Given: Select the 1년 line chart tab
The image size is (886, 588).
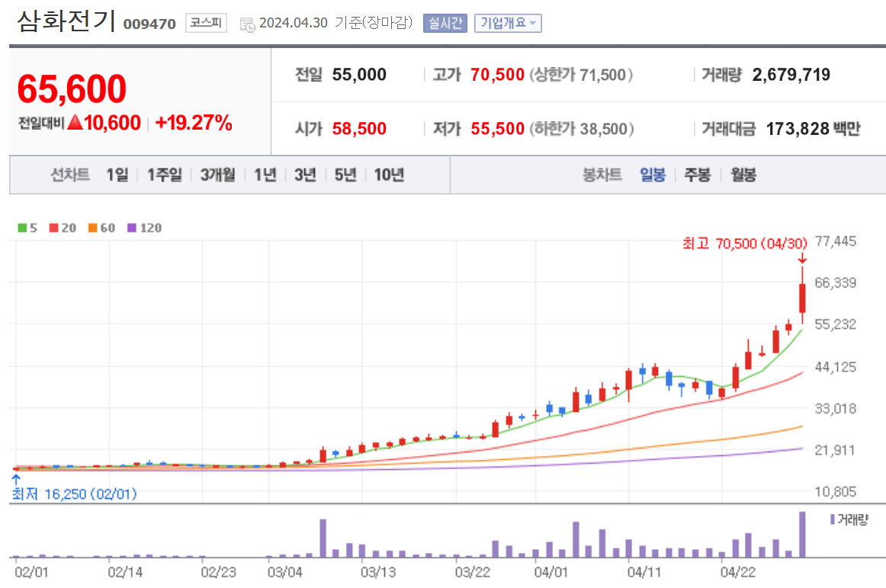Looking at the screenshot, I should [x=265, y=175].
